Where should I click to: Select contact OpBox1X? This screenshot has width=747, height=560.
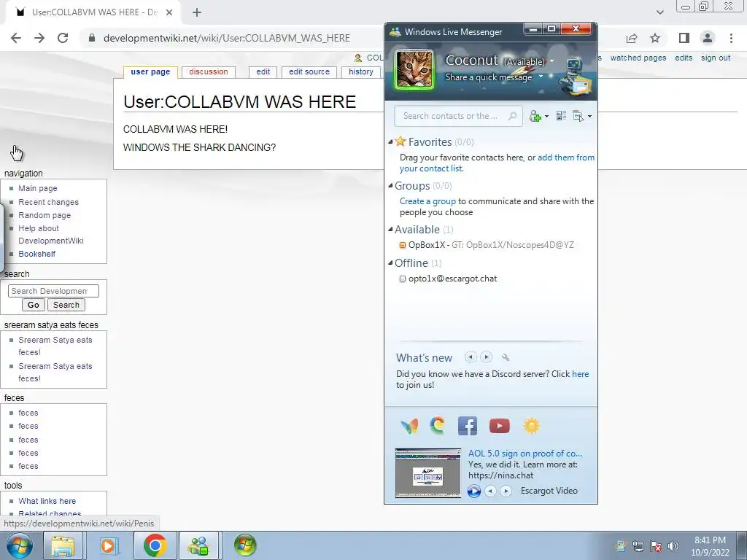click(487, 245)
